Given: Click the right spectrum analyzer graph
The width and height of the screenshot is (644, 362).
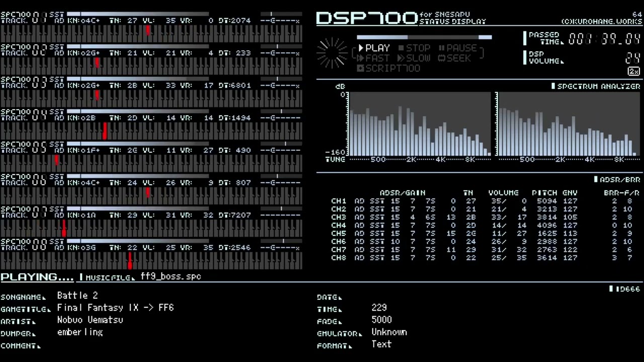Looking at the screenshot, I should coord(569,124).
